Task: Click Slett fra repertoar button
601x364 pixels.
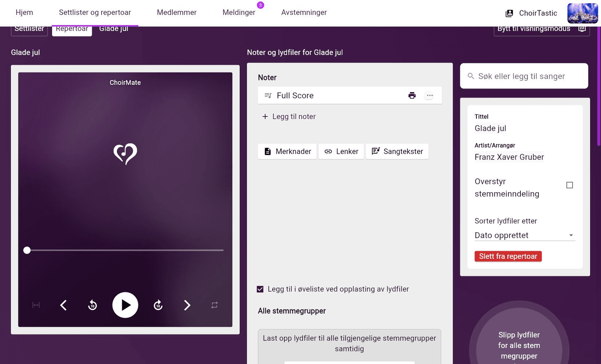Action: pyautogui.click(x=508, y=256)
